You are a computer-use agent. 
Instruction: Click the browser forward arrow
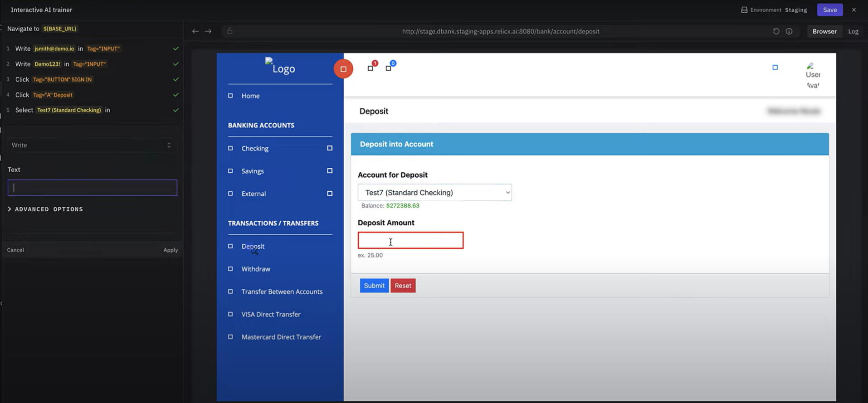coord(208,31)
